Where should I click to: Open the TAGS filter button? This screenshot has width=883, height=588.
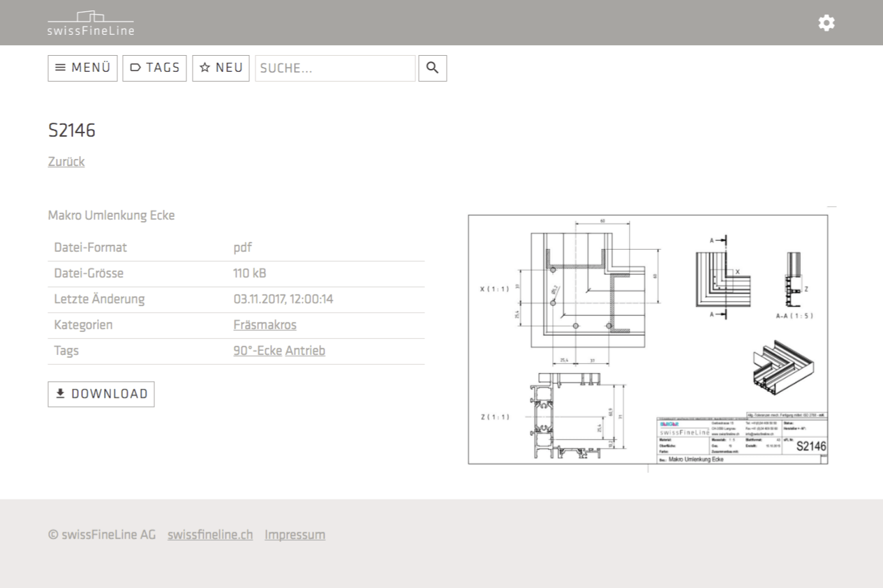point(154,68)
